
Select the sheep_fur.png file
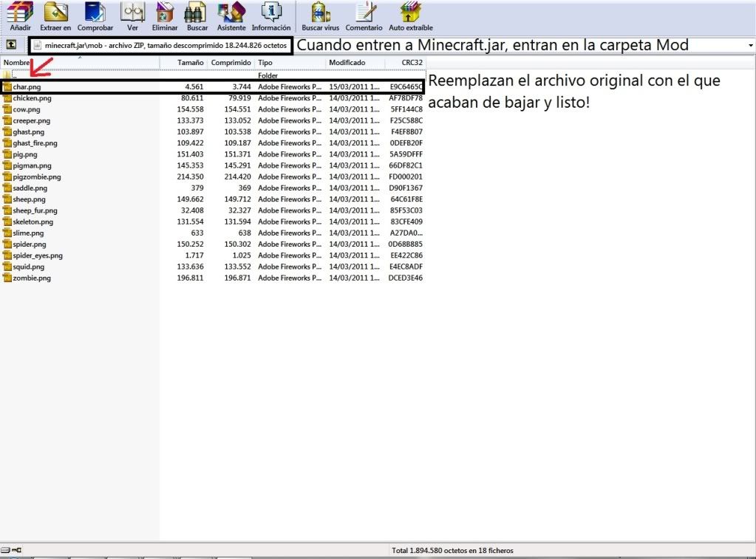(213, 210)
